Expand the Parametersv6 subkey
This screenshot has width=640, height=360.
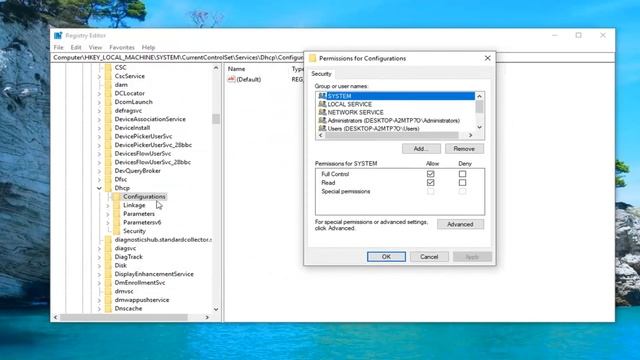click(x=108, y=222)
